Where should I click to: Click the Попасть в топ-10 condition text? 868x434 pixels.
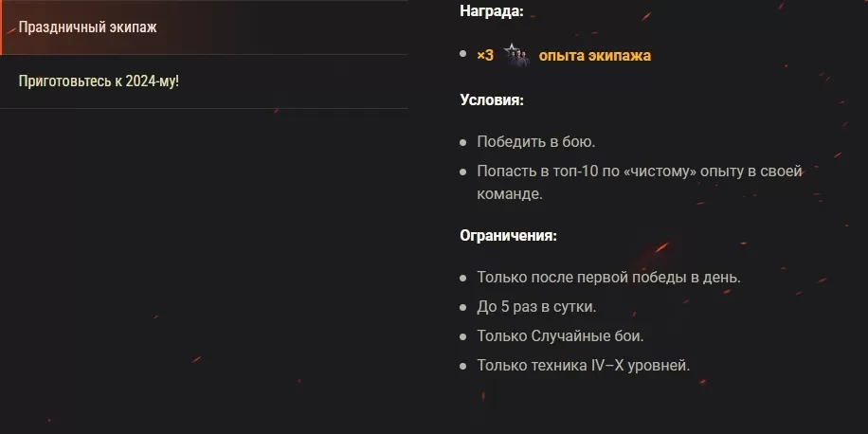640,183
